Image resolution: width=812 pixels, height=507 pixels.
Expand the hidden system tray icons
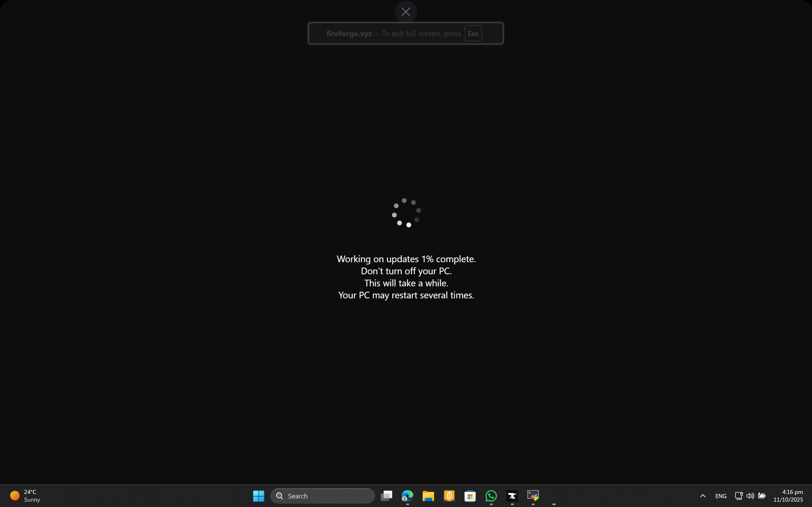[703, 496]
